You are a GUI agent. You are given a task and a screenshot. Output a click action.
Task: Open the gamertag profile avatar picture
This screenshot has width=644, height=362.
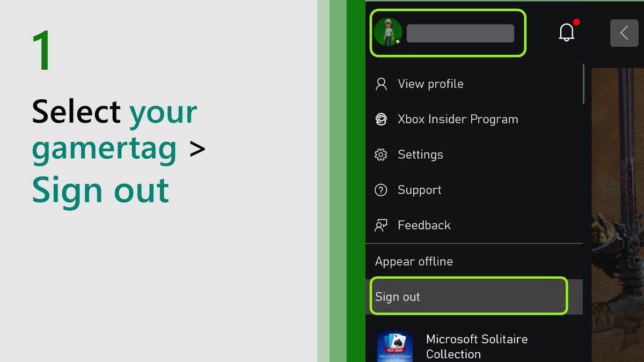tap(388, 32)
